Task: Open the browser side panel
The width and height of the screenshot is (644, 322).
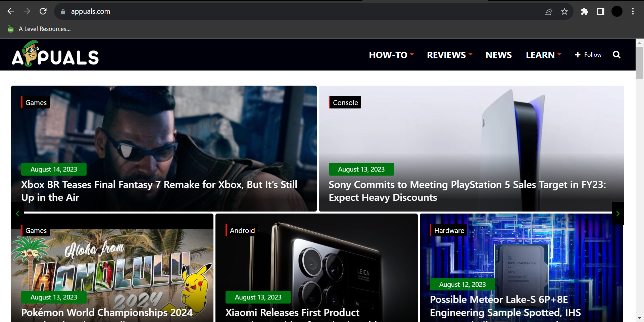Action: tap(601, 11)
